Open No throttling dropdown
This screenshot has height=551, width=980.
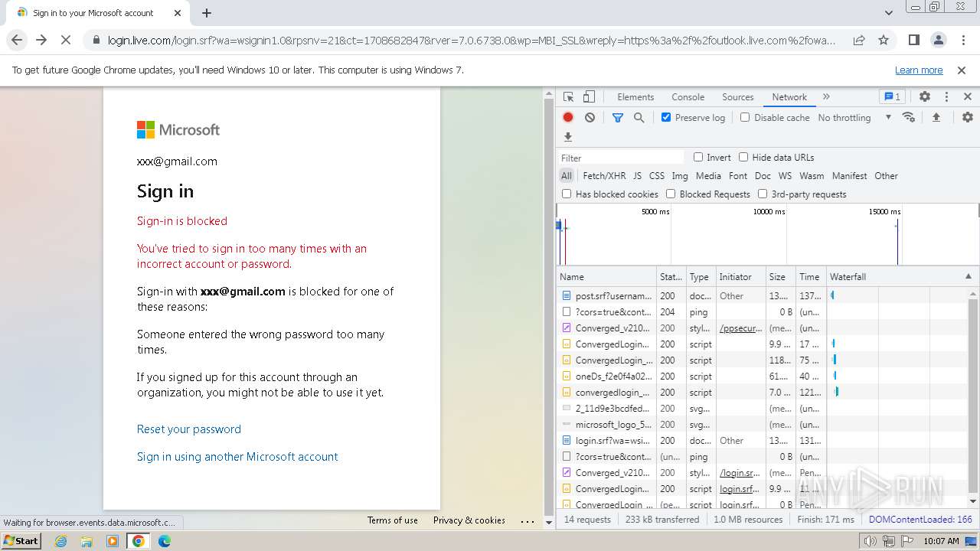click(854, 118)
